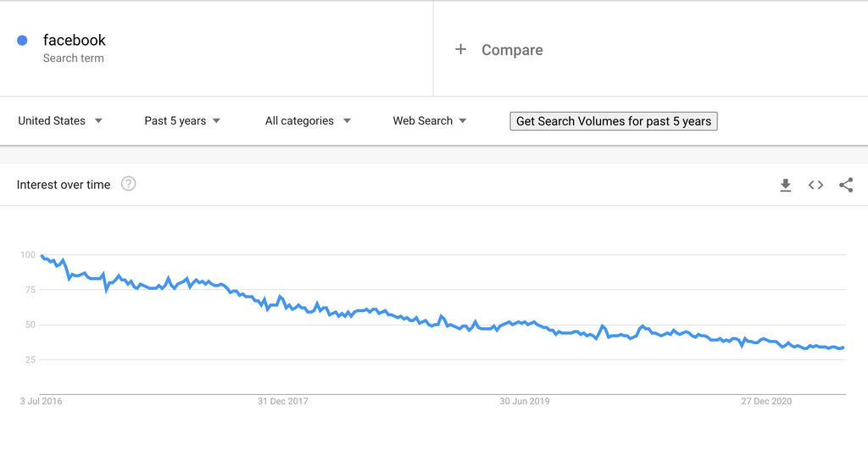Viewport: 868px width, 456px height.
Task: Expand the Past 5 years time range
Action: (x=182, y=121)
